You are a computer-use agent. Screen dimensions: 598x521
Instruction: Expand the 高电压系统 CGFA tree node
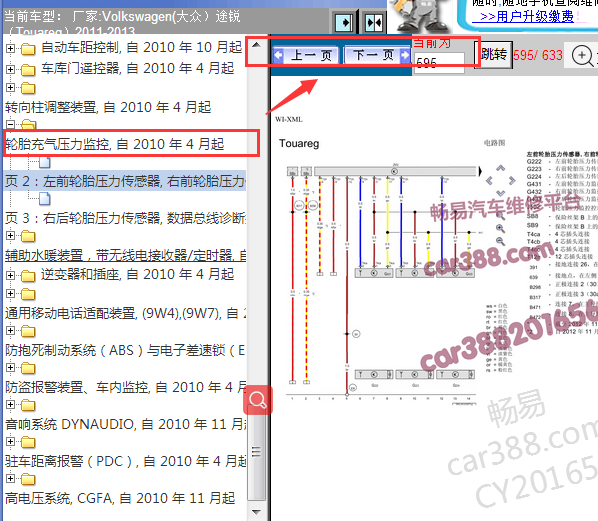pyautogui.click(x=11, y=478)
